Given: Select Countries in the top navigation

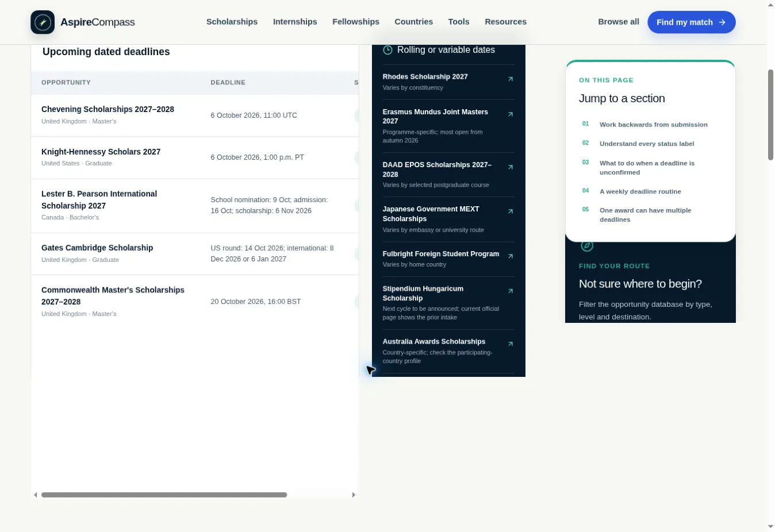Looking at the screenshot, I should [x=413, y=22].
